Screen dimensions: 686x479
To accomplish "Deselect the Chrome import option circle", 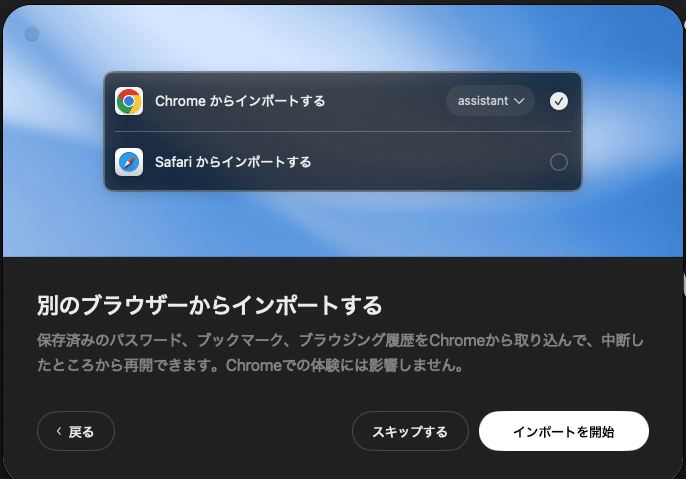I will pyautogui.click(x=559, y=101).
